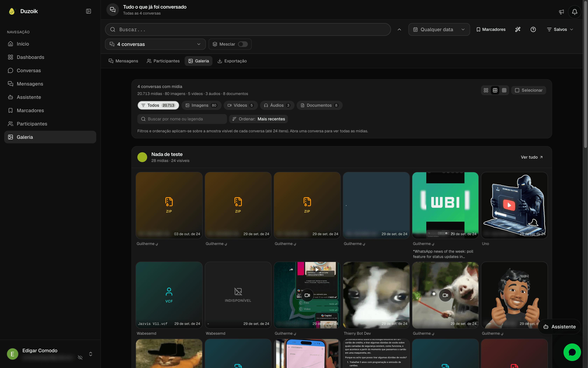588x368 pixels.
Task: Open Assistente in the sidebar
Action: click(50, 97)
